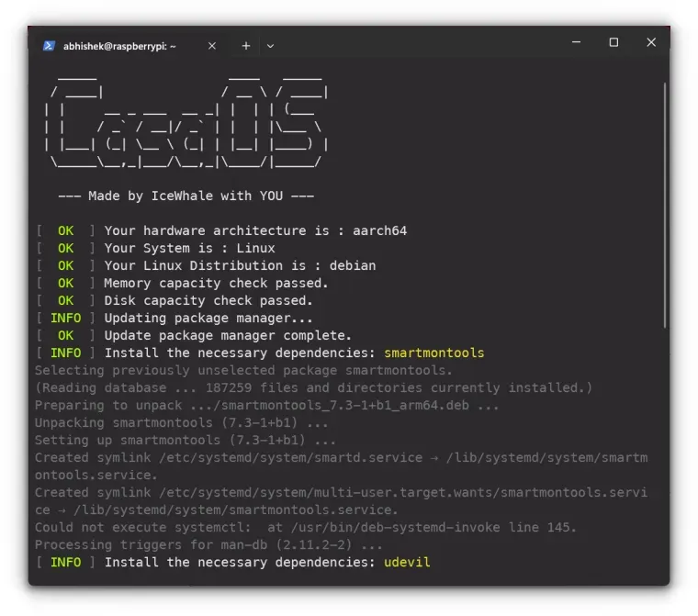Screen dimensions: 698x616
Task: Close the abhishek@raspberrypi tab
Action: tap(212, 46)
